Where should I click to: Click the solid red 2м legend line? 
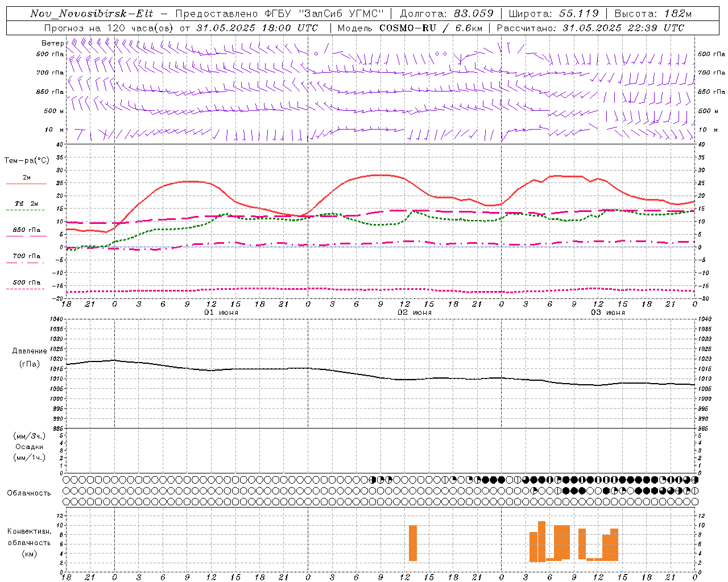point(26,184)
